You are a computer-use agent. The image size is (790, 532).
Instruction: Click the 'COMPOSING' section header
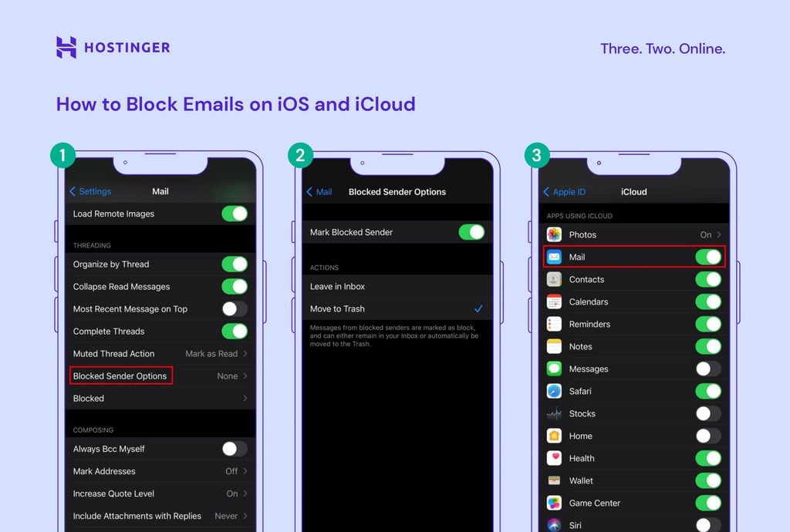[x=93, y=430]
